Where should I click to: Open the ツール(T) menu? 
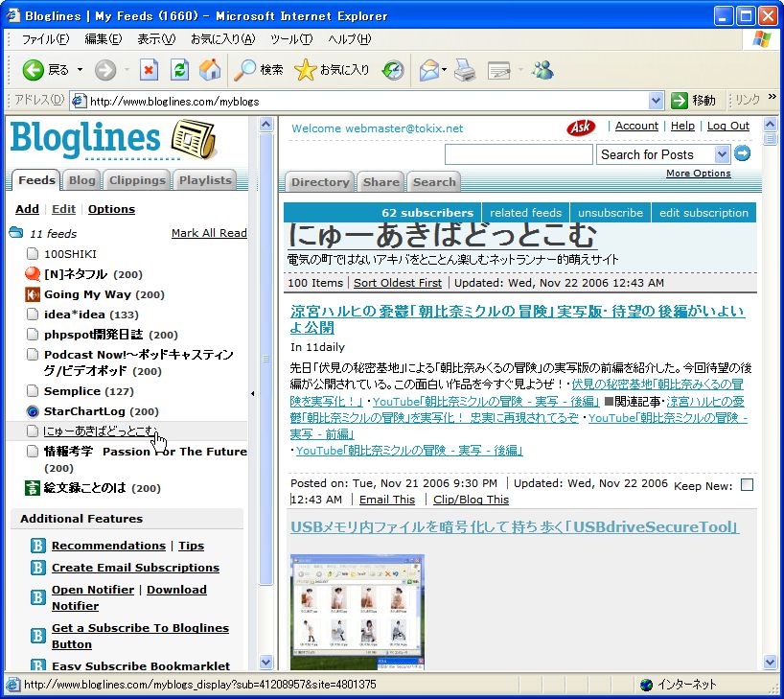click(x=291, y=39)
